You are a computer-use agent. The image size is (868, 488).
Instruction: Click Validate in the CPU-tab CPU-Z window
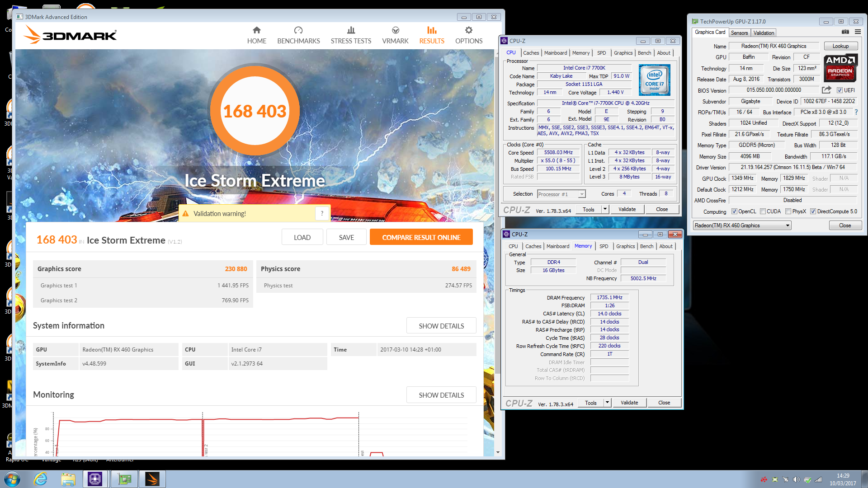click(627, 209)
